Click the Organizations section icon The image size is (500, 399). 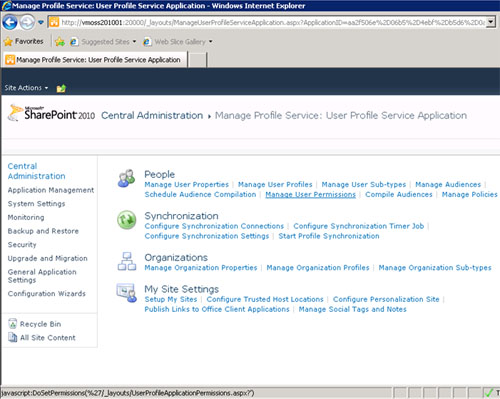click(127, 261)
